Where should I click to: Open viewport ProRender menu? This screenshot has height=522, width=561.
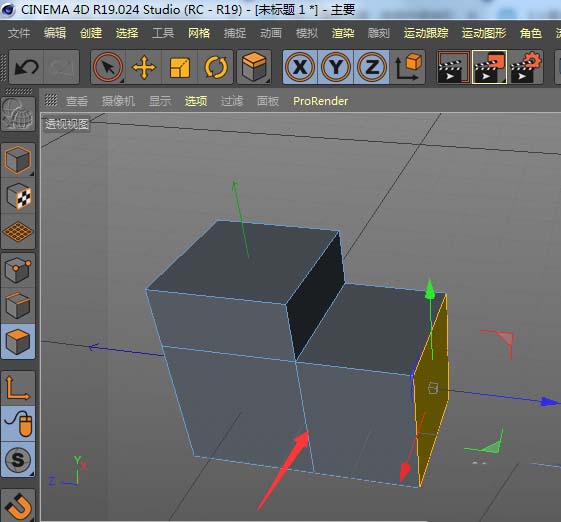pos(321,101)
